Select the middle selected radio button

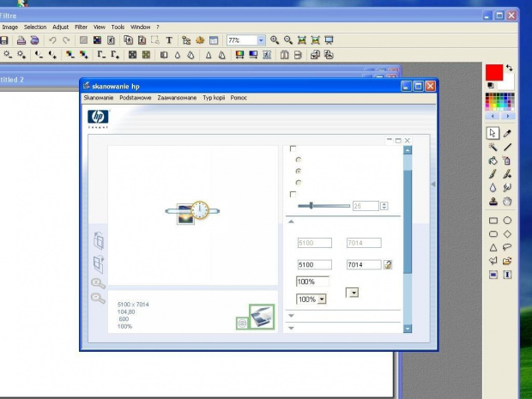(298, 171)
